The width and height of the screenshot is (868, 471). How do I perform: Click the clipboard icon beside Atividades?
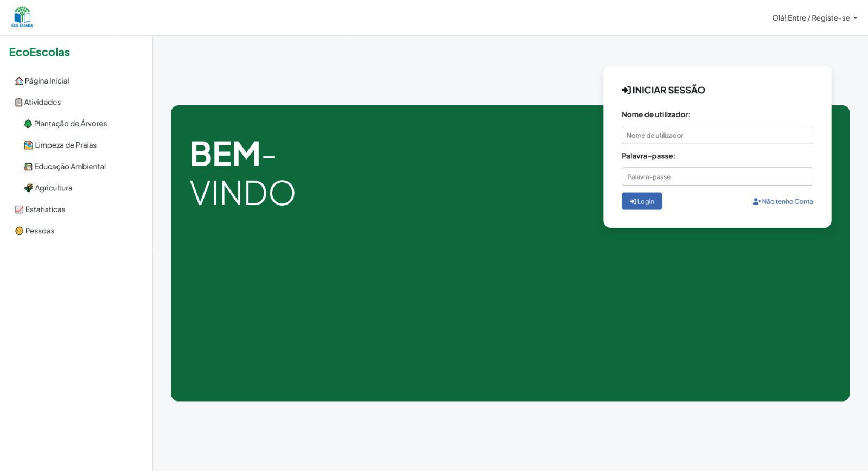pos(19,103)
